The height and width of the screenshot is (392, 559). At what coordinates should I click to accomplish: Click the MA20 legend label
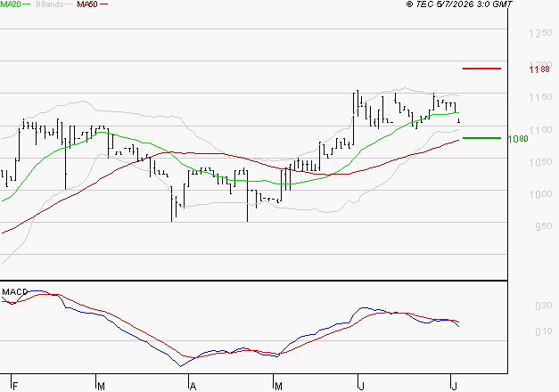tap(10, 4)
